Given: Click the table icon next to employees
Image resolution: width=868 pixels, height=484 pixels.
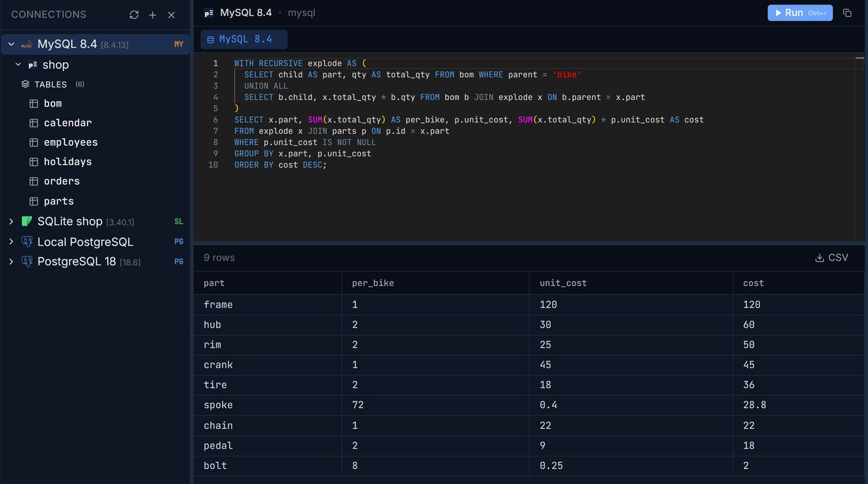Looking at the screenshot, I should pos(34,143).
